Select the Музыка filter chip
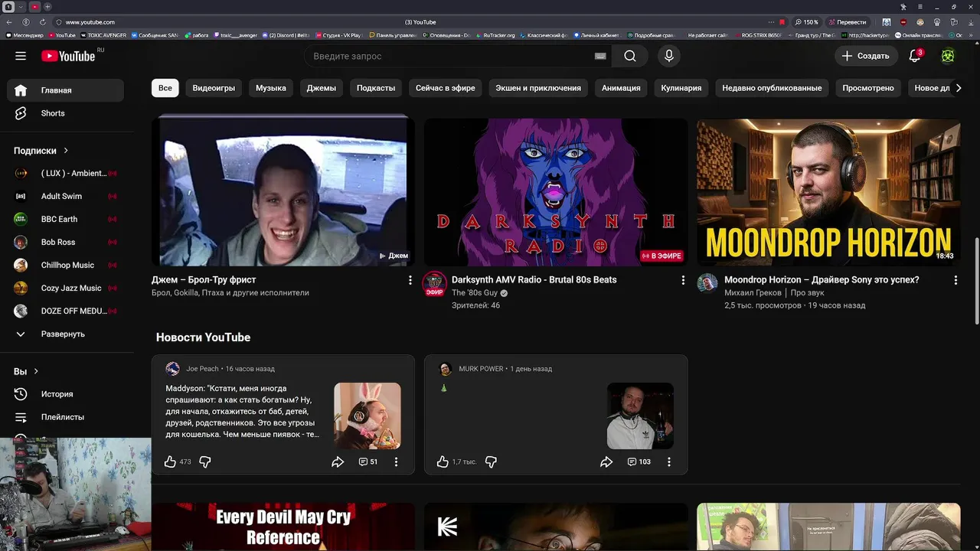The height and width of the screenshot is (551, 980). tap(271, 88)
